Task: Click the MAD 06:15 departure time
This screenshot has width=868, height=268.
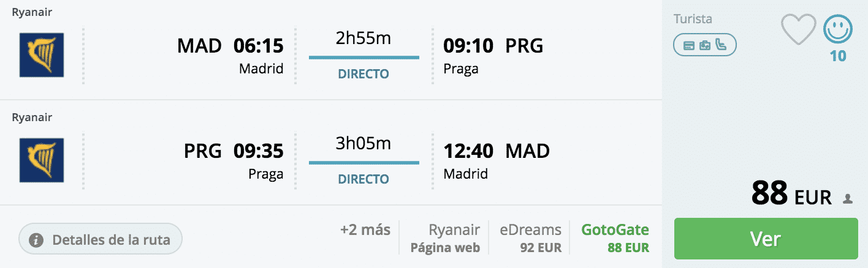Action: (x=258, y=46)
